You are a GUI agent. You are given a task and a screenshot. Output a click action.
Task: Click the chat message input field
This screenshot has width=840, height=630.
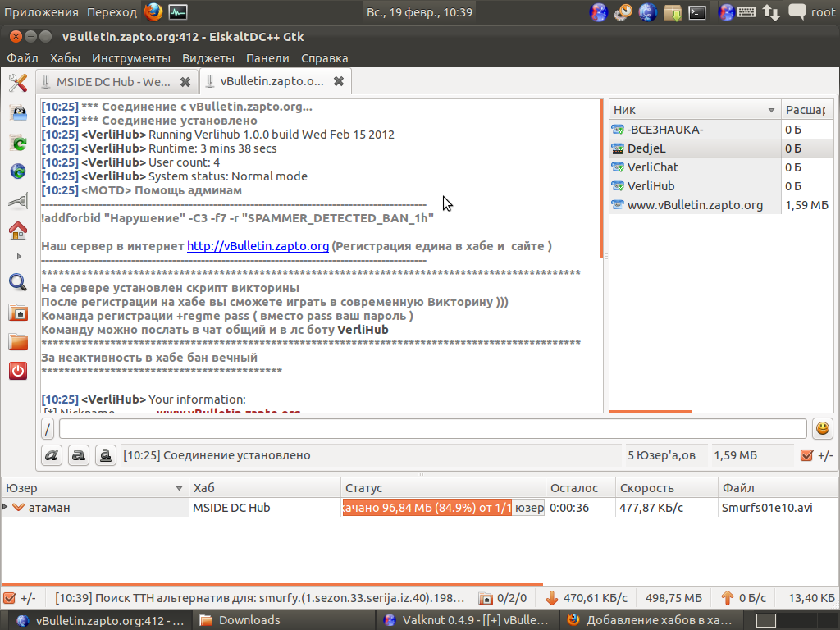pyautogui.click(x=432, y=429)
